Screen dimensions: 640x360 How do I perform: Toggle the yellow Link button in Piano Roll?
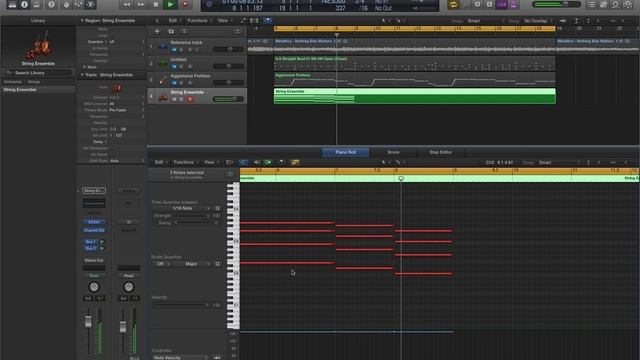(295, 162)
